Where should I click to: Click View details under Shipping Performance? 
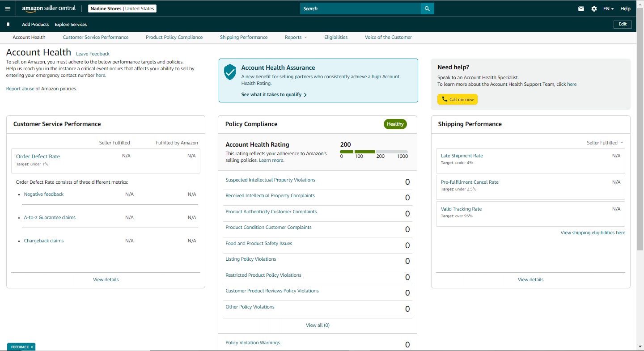pyautogui.click(x=531, y=279)
